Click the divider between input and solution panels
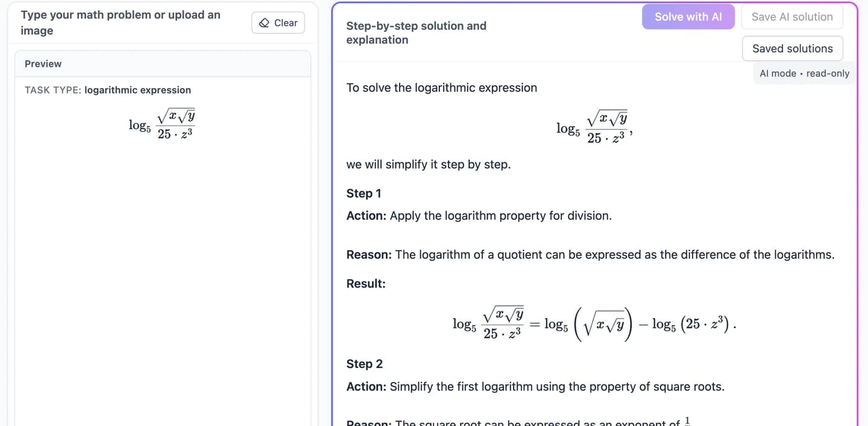The image size is (868, 426). (324, 211)
